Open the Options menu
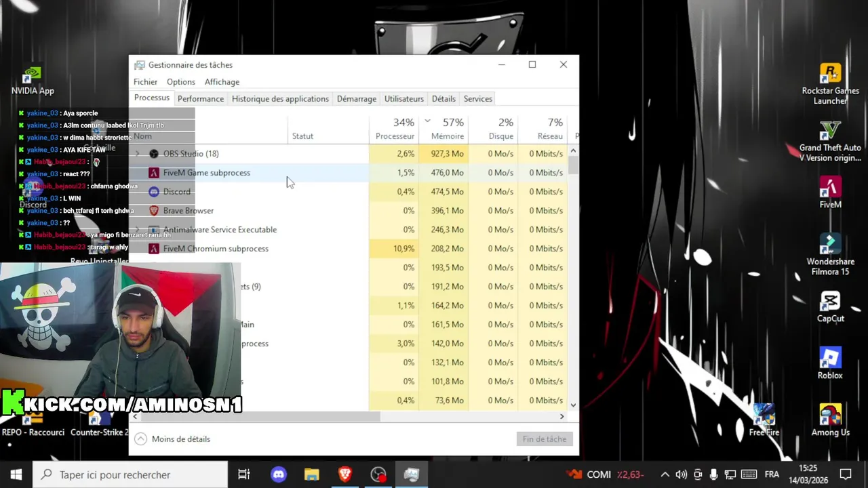The image size is (868, 488). [181, 82]
